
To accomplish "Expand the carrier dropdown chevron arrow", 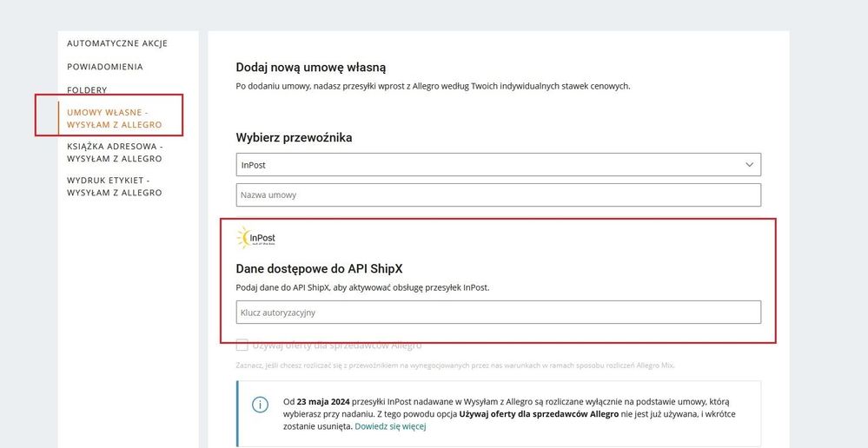I will click(x=750, y=164).
